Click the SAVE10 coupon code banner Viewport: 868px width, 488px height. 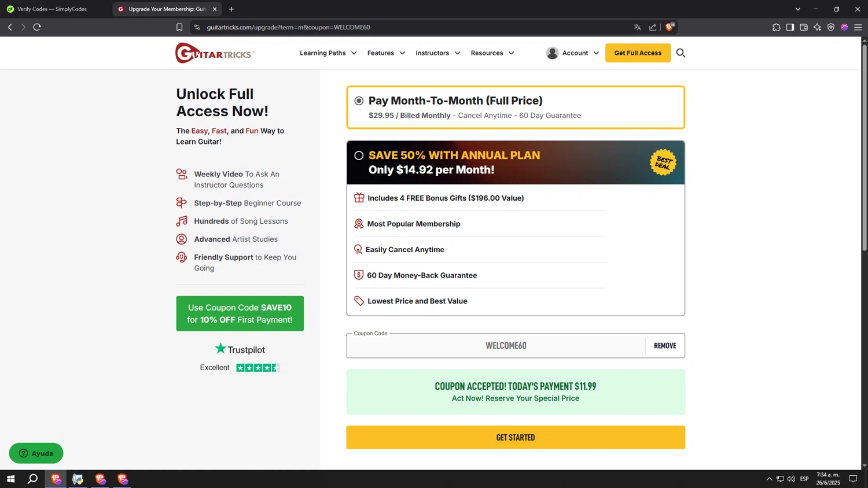240,313
